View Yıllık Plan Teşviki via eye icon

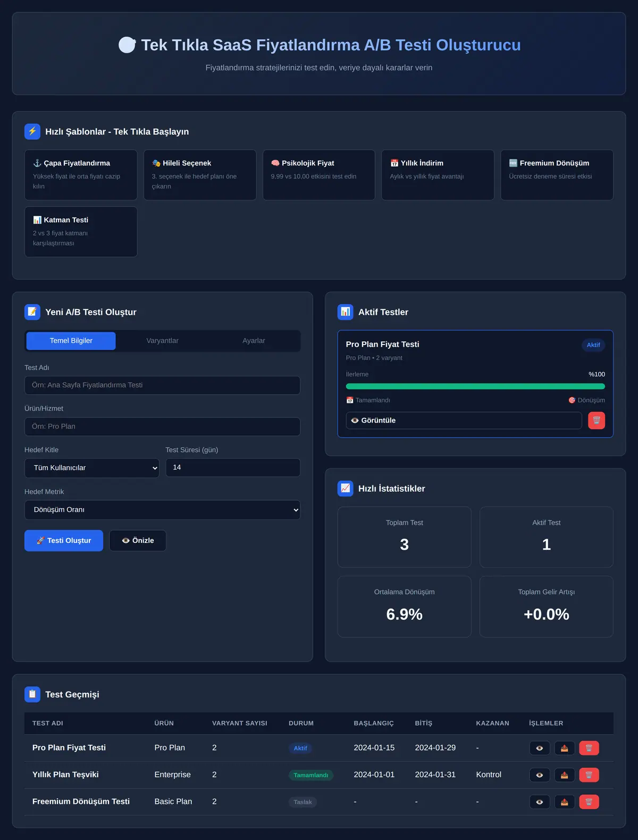(x=540, y=775)
